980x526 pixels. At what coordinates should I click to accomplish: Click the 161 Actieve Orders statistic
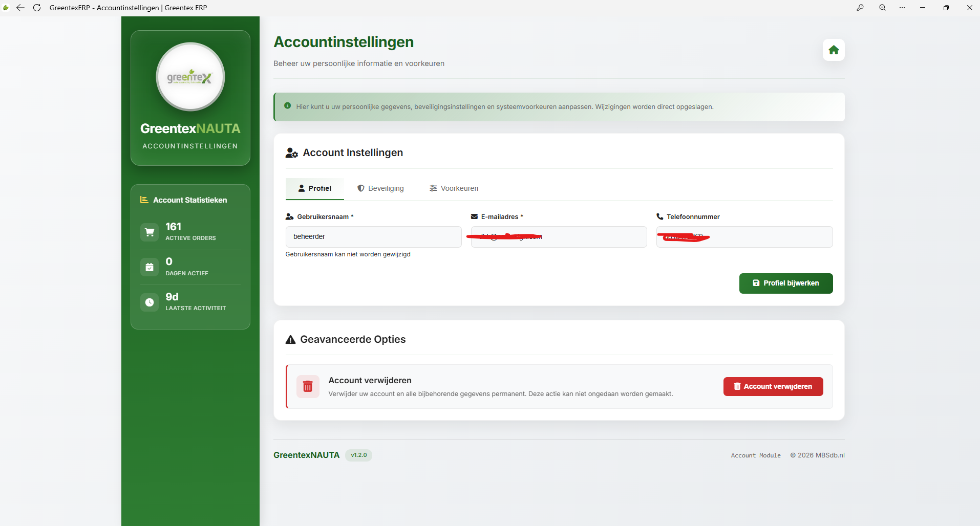click(x=190, y=232)
